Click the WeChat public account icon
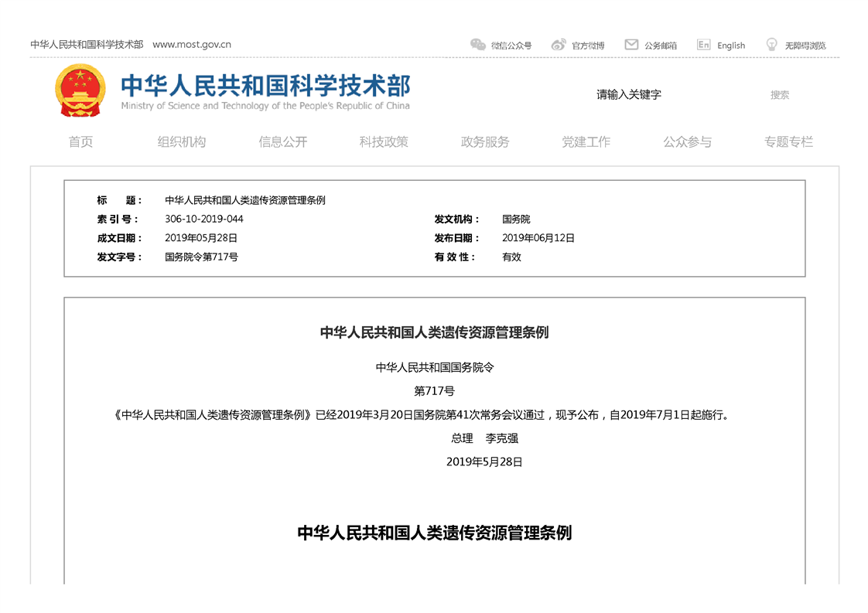 pyautogui.click(x=478, y=45)
